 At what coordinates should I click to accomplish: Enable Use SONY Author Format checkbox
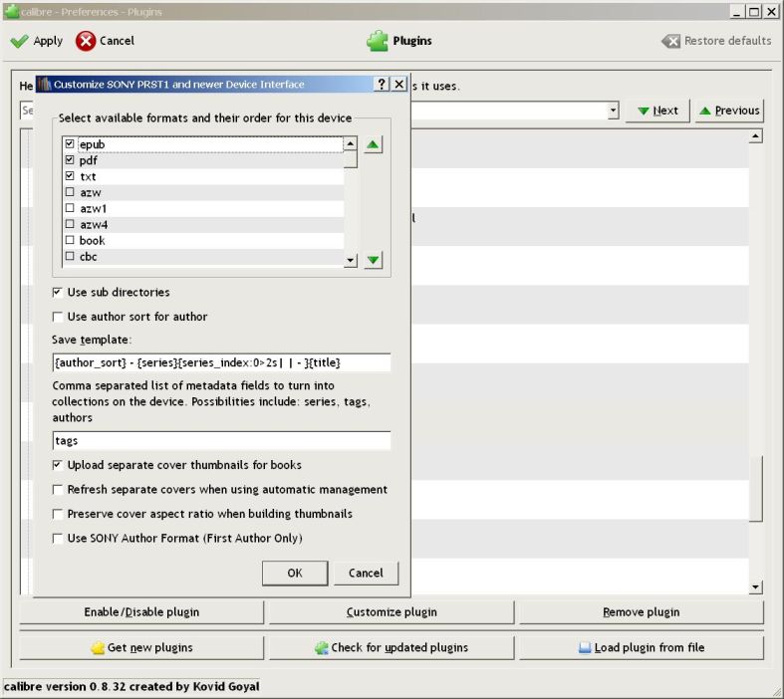tap(58, 539)
